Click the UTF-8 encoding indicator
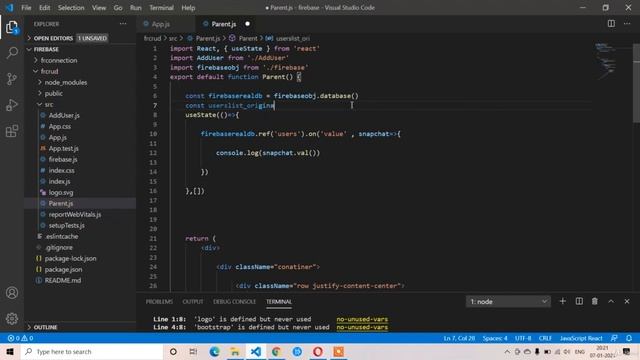The width and height of the screenshot is (640, 360). pyautogui.click(x=523, y=338)
